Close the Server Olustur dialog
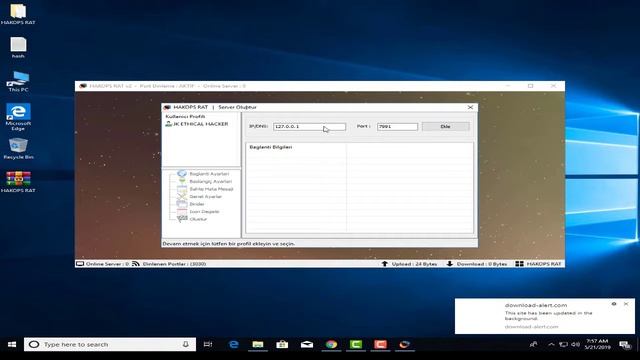 [470, 107]
